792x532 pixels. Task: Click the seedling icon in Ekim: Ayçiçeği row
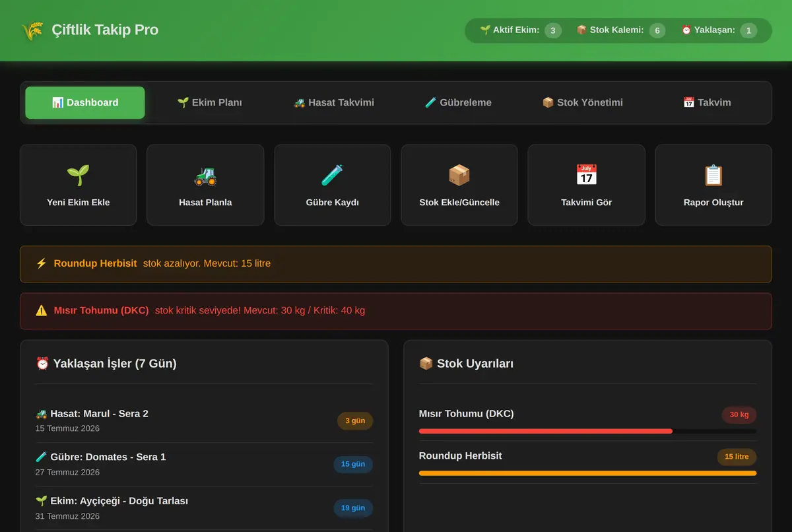coord(42,501)
